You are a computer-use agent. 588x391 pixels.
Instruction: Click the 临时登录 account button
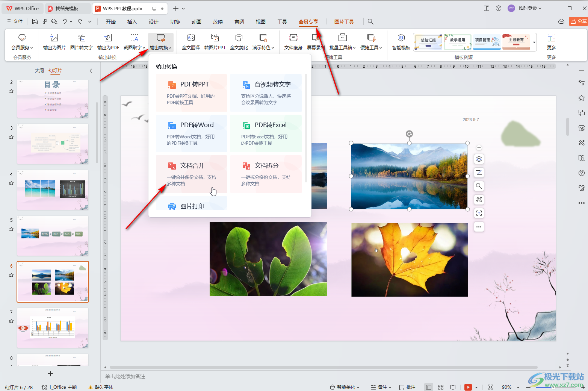(525, 8)
